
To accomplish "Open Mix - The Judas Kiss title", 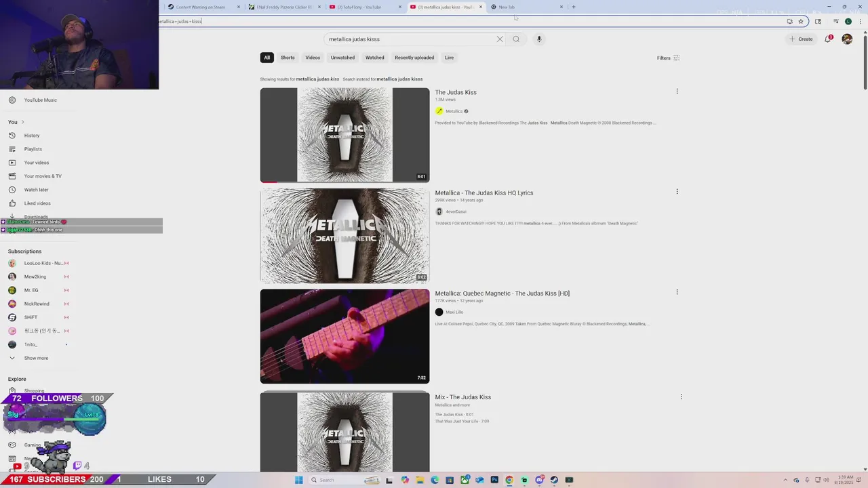I will pos(463,397).
